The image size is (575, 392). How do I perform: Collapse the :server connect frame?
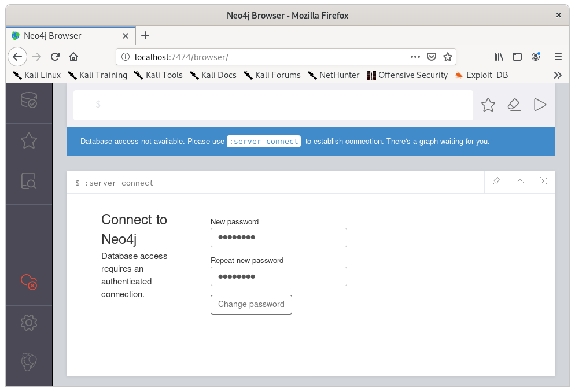pyautogui.click(x=520, y=181)
